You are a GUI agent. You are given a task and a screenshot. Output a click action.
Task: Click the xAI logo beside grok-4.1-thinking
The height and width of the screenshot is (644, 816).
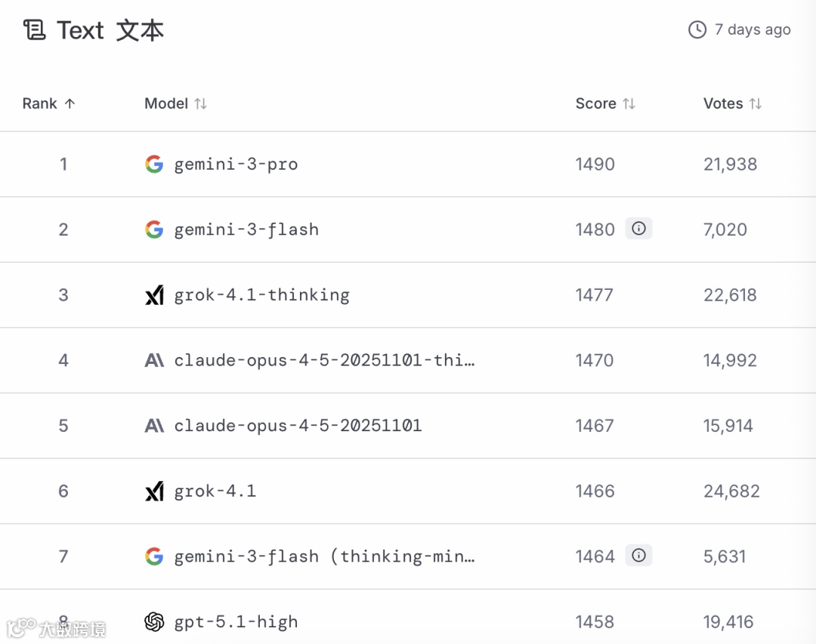click(154, 295)
